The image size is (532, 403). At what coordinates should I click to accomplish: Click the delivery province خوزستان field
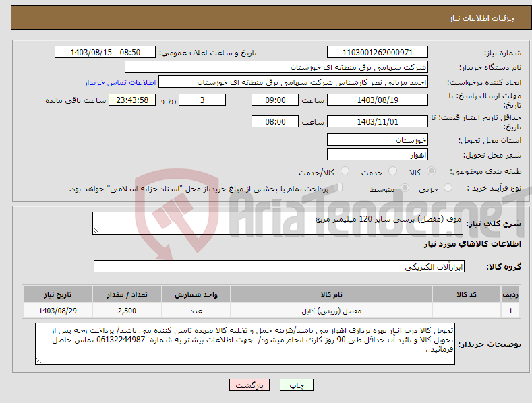point(378,139)
